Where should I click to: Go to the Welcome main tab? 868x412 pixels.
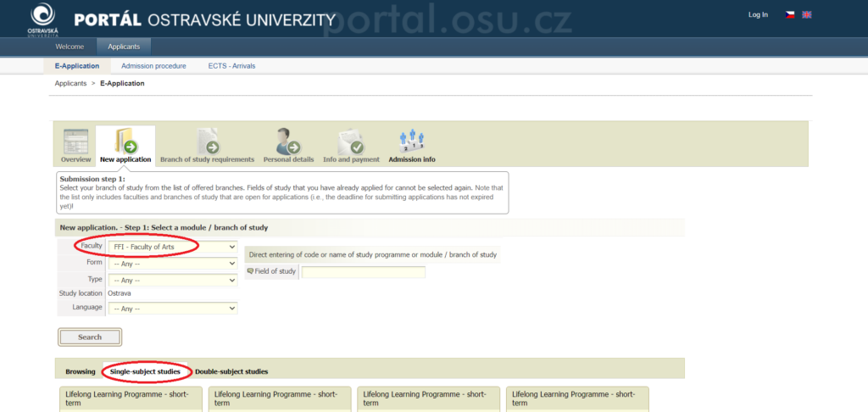click(x=70, y=47)
